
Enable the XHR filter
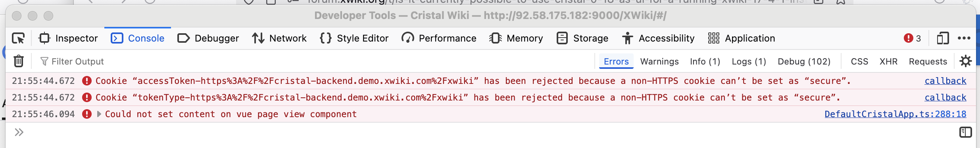tap(888, 61)
